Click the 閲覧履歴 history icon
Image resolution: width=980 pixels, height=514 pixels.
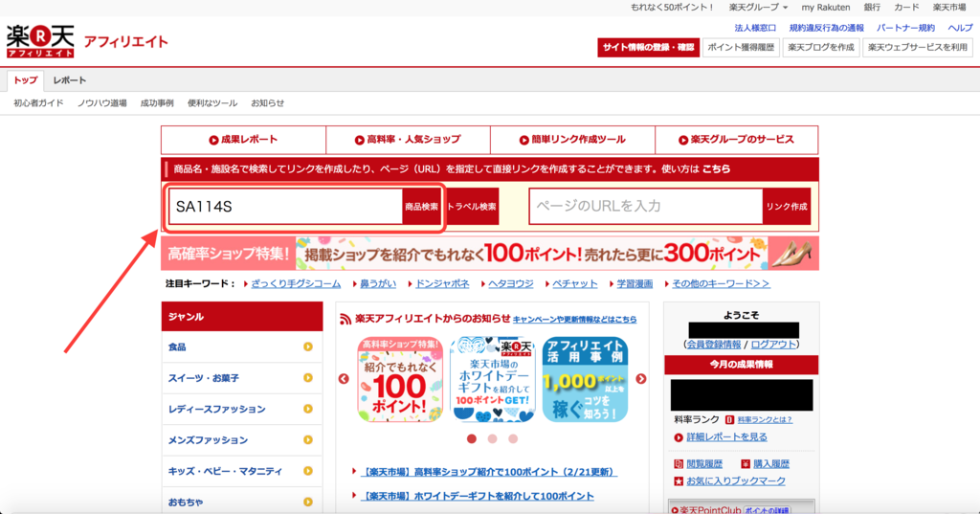point(679,464)
